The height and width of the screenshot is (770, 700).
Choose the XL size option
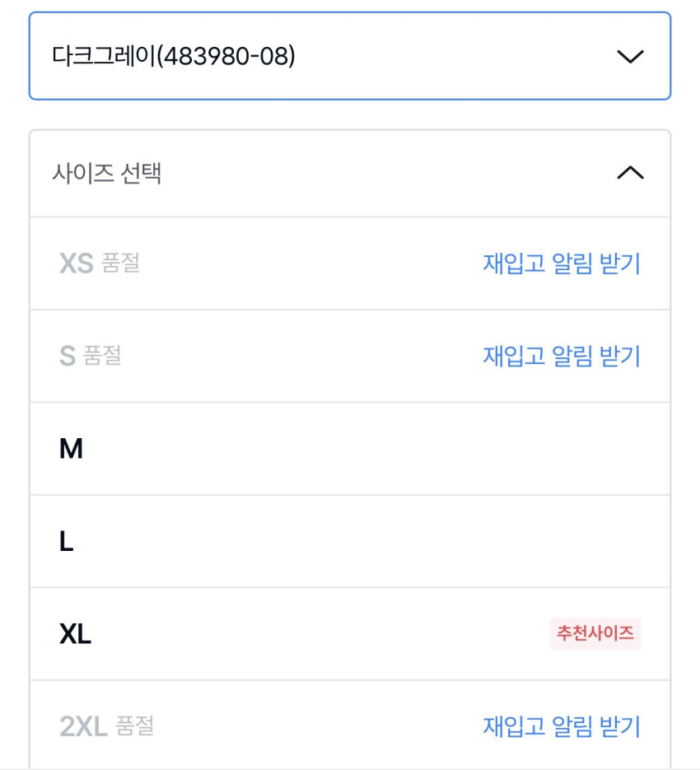75,634
